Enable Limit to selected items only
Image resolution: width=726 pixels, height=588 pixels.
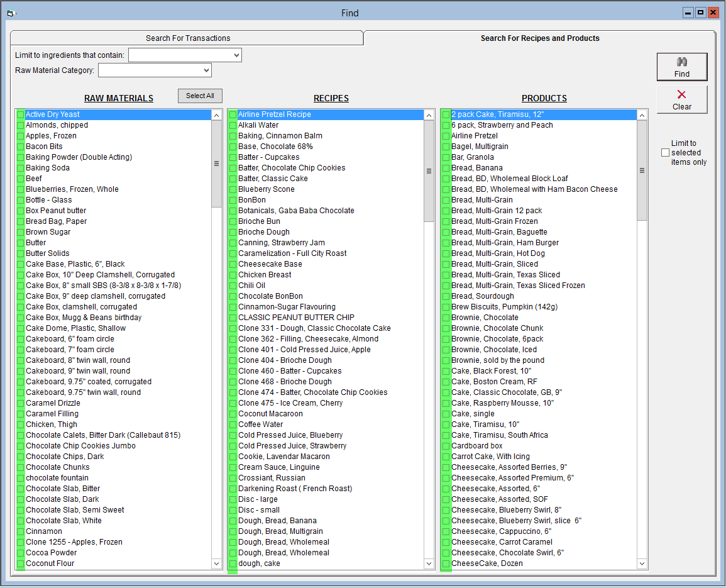tap(665, 153)
